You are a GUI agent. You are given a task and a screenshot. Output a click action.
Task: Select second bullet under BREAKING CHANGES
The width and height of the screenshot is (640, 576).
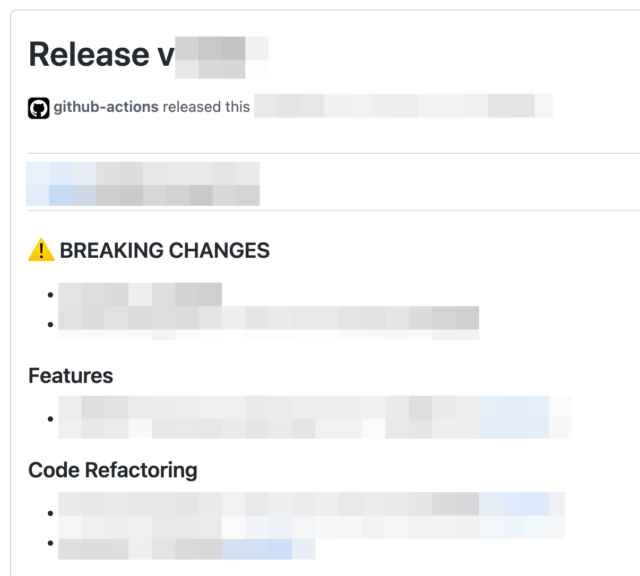pyautogui.click(x=269, y=323)
